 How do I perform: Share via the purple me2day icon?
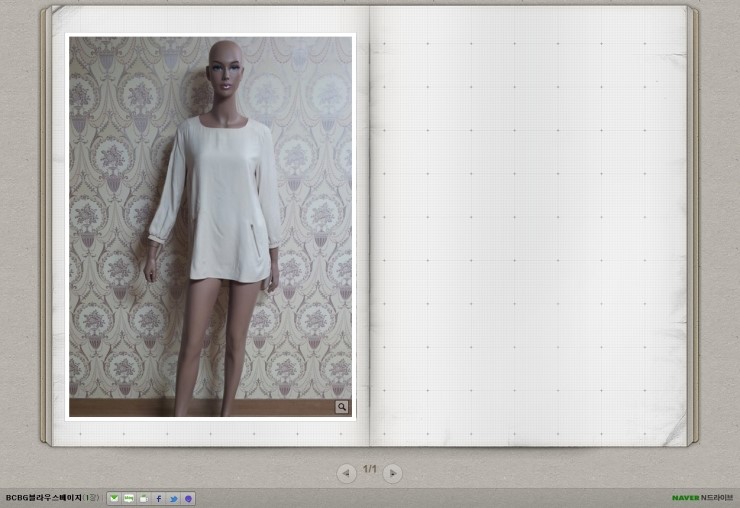point(188,498)
